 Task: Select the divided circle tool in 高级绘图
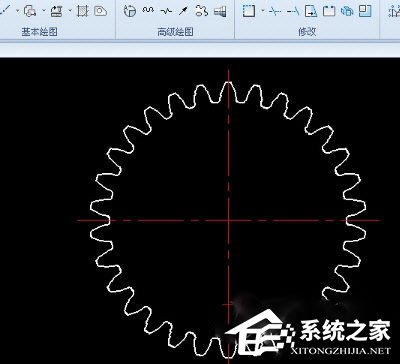pyautogui.click(x=130, y=11)
